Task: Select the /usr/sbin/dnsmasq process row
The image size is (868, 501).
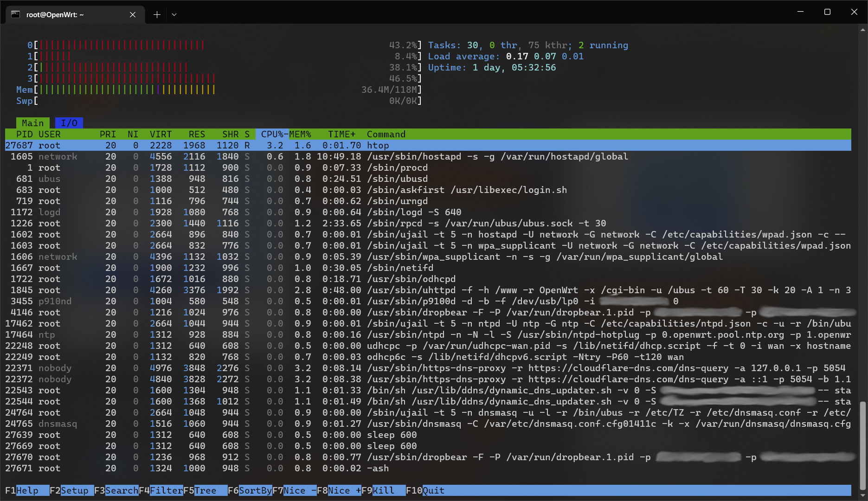Action: pyautogui.click(x=428, y=424)
